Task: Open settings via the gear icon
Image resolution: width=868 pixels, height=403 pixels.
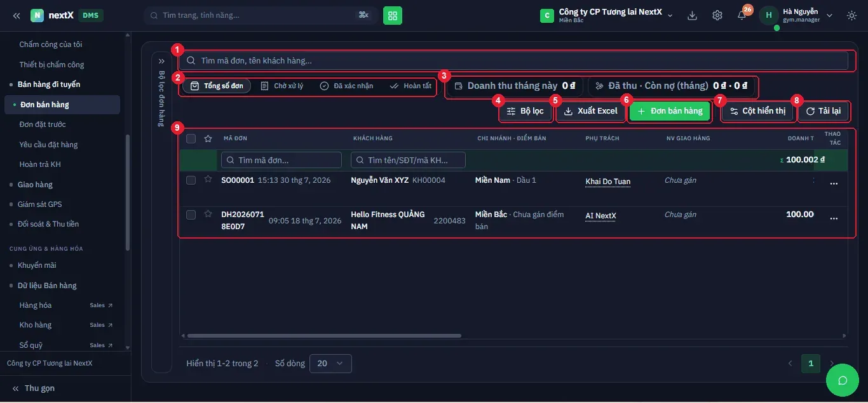Action: click(717, 15)
